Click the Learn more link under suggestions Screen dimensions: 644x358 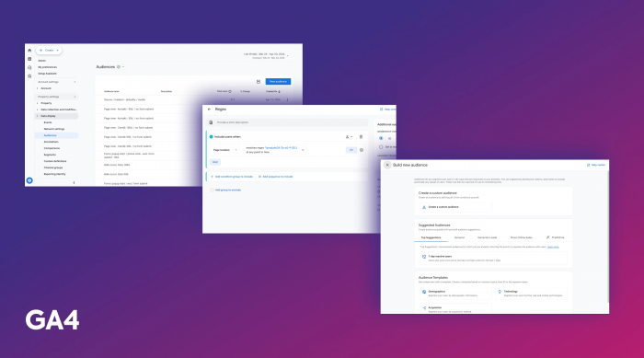click(553, 247)
